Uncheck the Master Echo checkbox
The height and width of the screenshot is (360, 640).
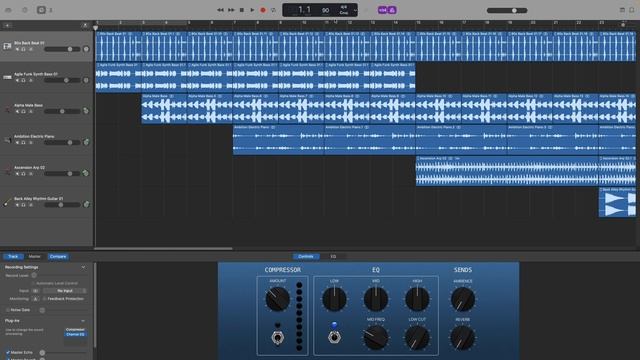(x=8, y=352)
